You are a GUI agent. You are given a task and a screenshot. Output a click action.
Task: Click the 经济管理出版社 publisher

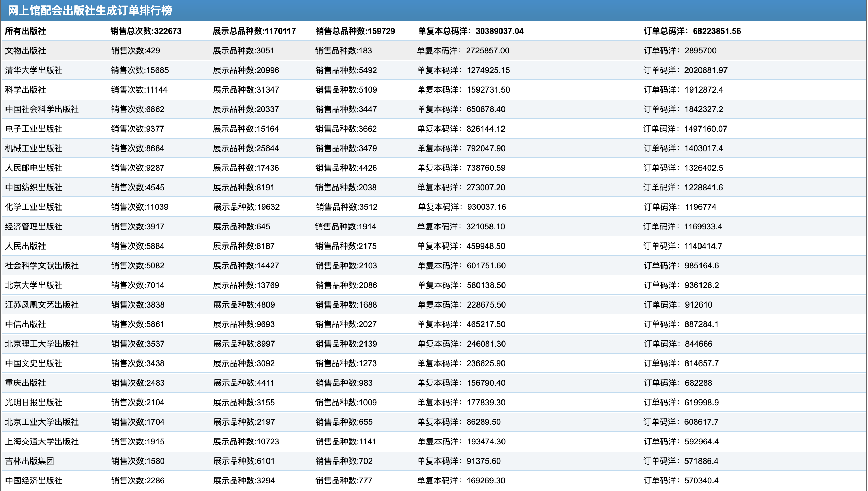[34, 227]
